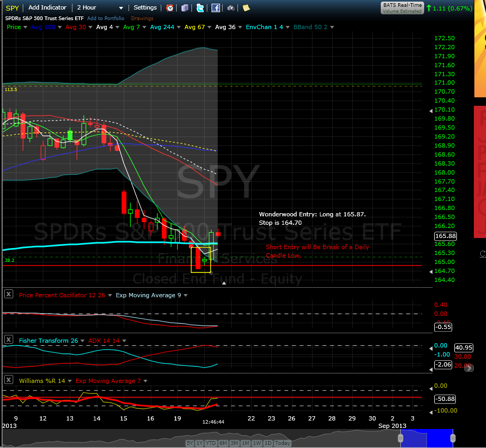Click the SPY ticker symbol field
Screen dimensions: 486x448
[12, 8]
